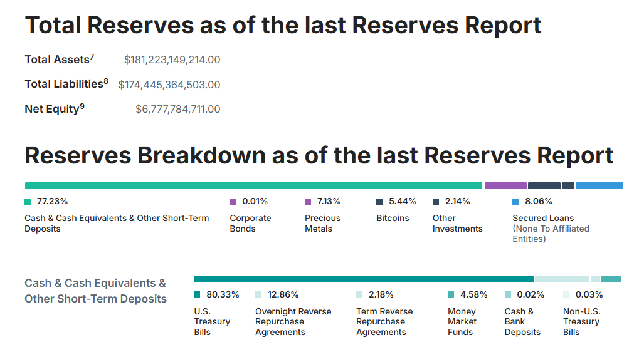Select the teal swatch beside U.S. Treasury Bills 80.33%
Screen dimensions: 644x352
click(x=197, y=294)
